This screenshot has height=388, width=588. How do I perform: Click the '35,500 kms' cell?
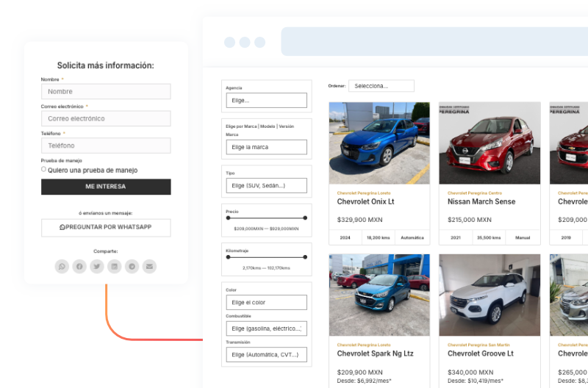[489, 237]
